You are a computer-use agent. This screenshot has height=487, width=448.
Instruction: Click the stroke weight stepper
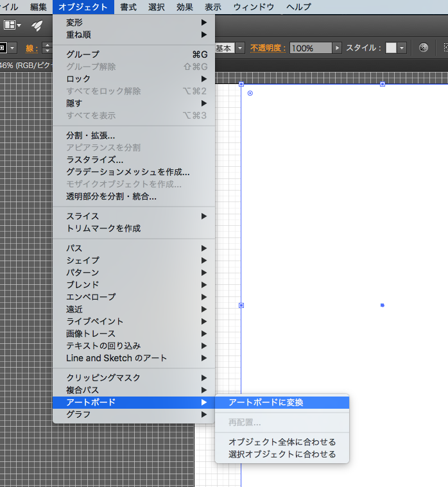[x=47, y=48]
